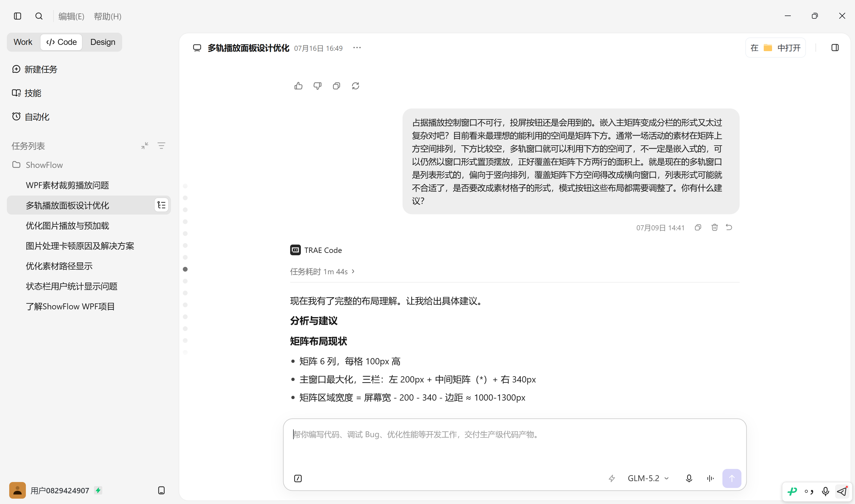Switch to the Work tab
Image resolution: width=855 pixels, height=504 pixels.
(23, 42)
